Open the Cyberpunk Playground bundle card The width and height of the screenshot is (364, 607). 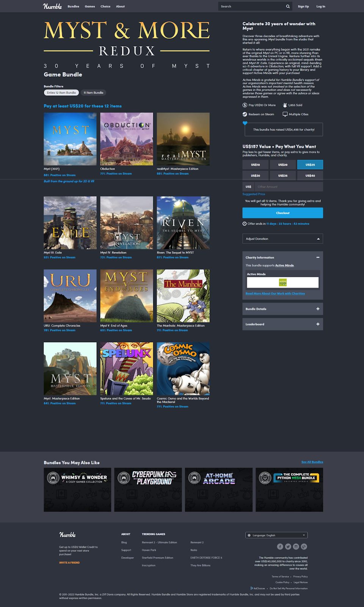(x=148, y=490)
